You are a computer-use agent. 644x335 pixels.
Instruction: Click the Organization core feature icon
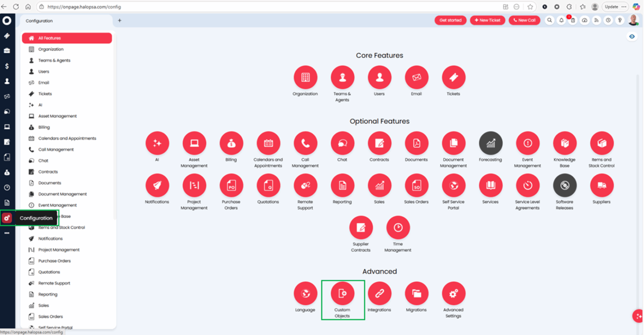[305, 77]
